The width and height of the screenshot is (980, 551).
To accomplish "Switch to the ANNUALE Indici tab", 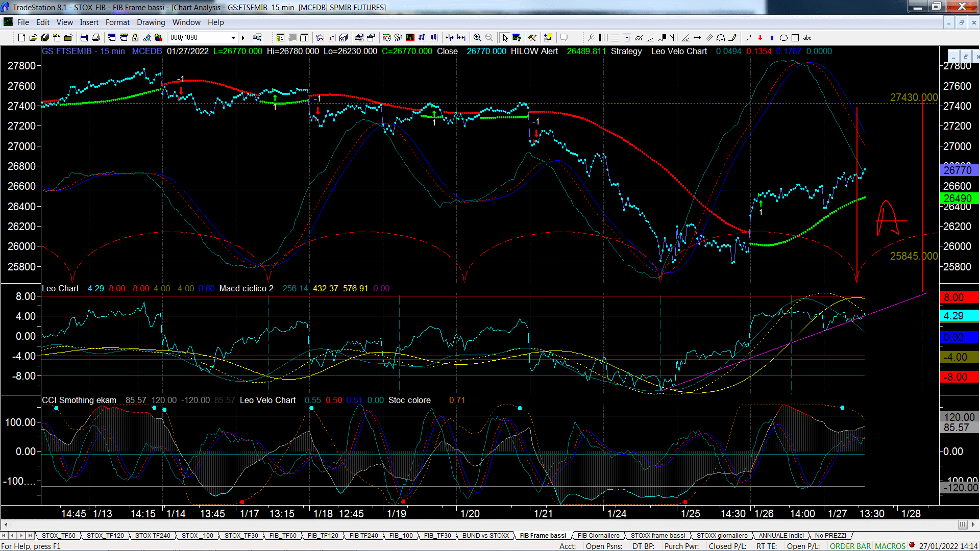I will coord(781,535).
